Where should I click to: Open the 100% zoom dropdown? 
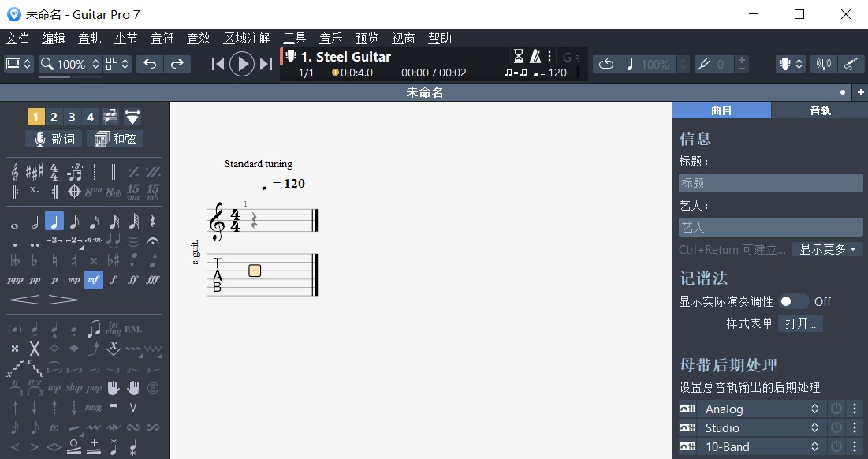tap(71, 64)
